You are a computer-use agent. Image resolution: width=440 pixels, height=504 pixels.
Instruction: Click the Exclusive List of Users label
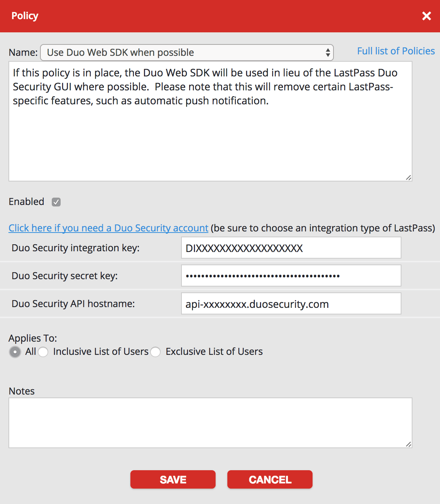[214, 352]
